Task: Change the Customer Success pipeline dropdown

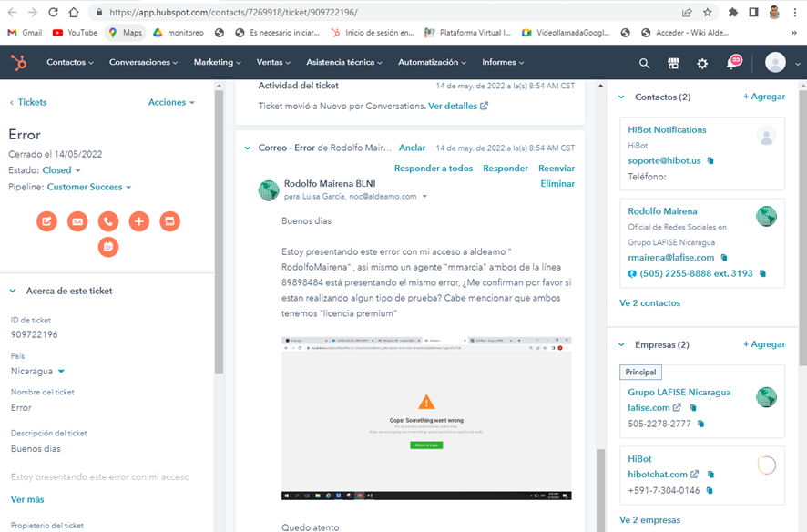Action: tap(89, 188)
